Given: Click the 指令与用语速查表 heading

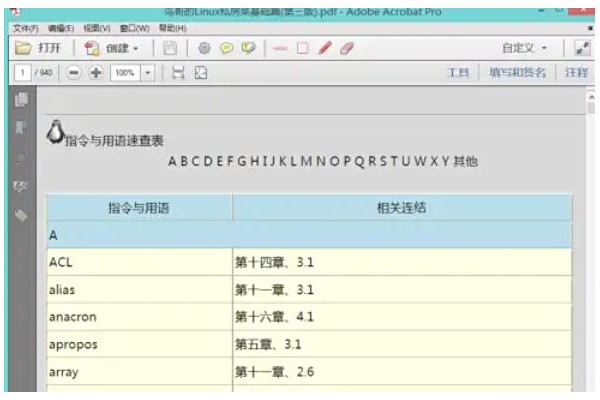Looking at the screenshot, I should [114, 141].
